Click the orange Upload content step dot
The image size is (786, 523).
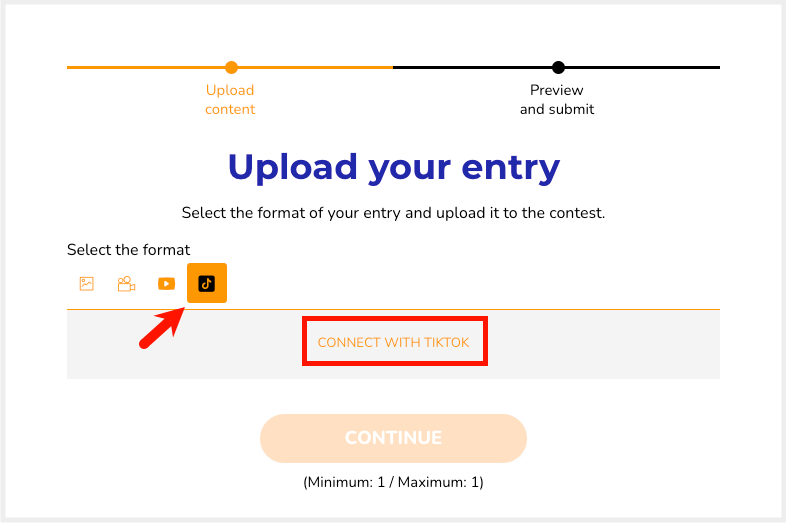(231, 67)
